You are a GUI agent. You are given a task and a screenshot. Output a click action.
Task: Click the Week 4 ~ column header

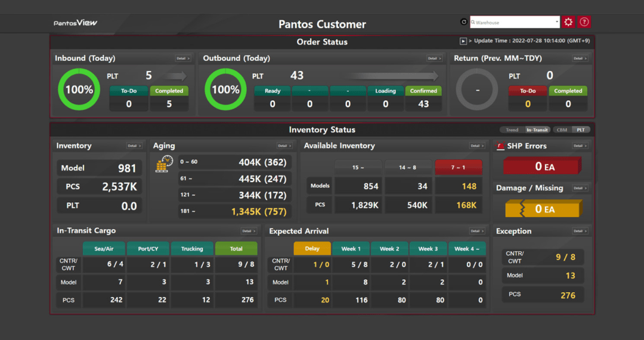[467, 248]
